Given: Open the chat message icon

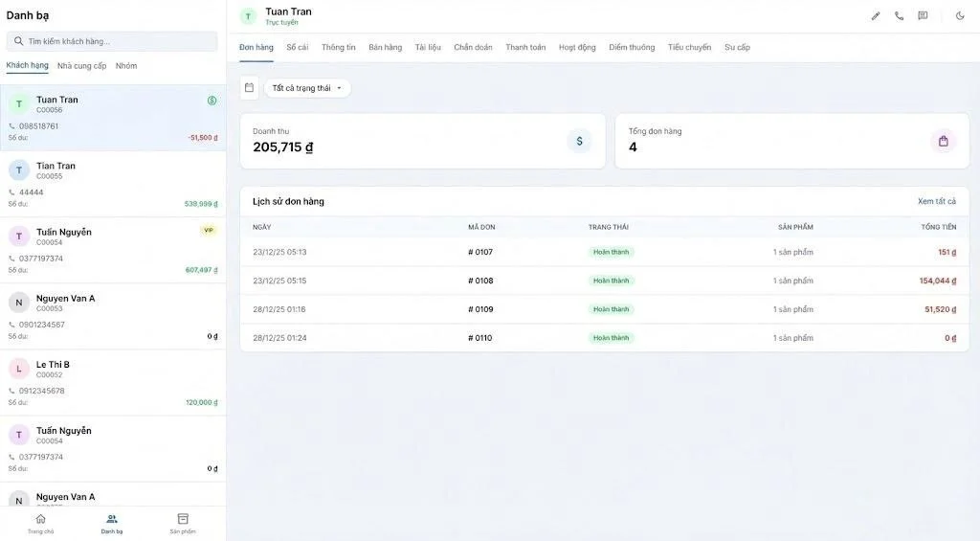Looking at the screenshot, I should [923, 16].
